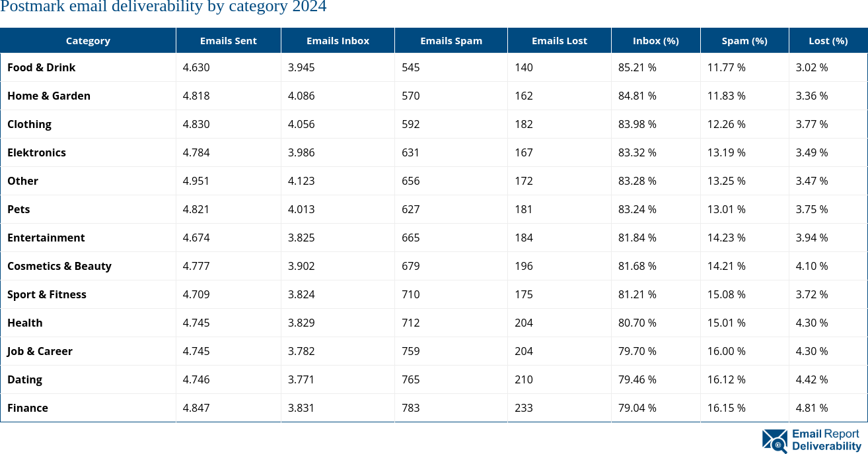Click the Job & Career spam percentage 16.00 %
The width and height of the screenshot is (868, 454).
(727, 351)
